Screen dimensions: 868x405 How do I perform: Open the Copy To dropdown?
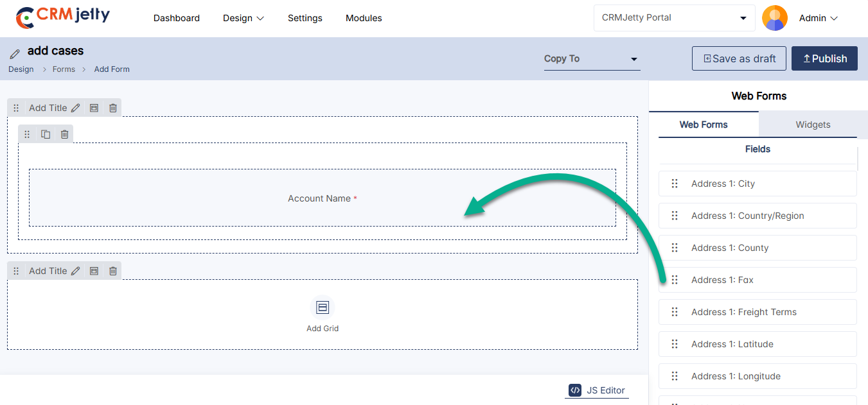(x=591, y=59)
